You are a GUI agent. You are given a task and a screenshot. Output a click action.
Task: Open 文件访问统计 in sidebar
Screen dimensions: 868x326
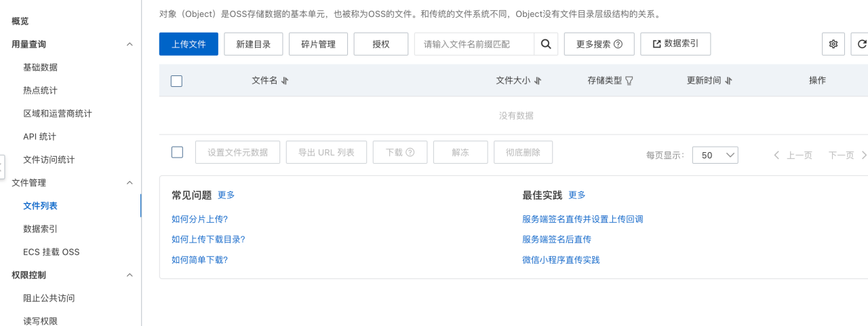click(x=49, y=160)
